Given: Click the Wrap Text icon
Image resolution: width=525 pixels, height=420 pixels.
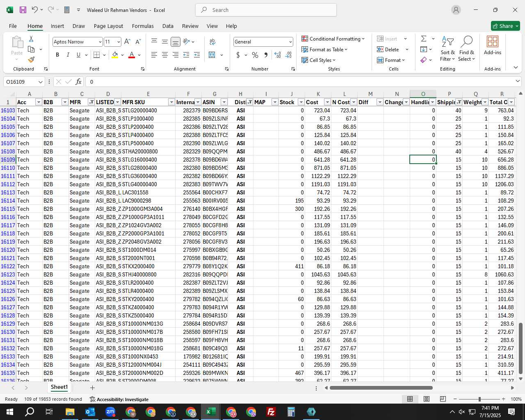Looking at the screenshot, I should click(212, 41).
